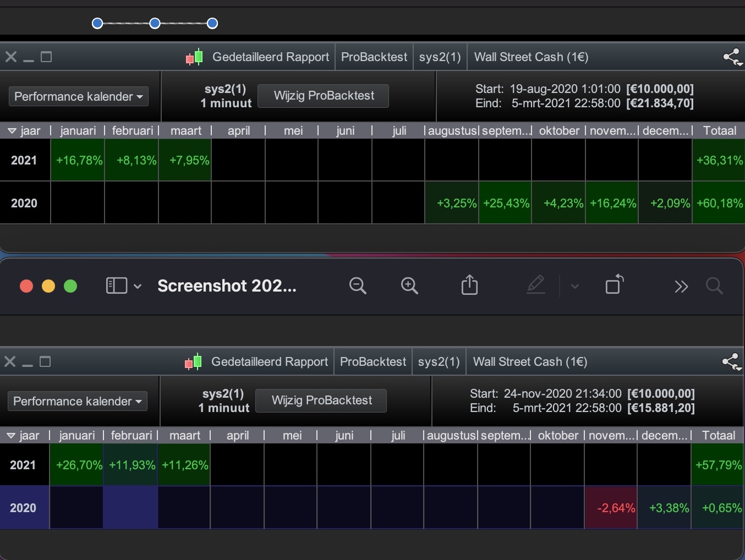
Task: Open the upper Performance kalender dropdown
Action: [79, 97]
